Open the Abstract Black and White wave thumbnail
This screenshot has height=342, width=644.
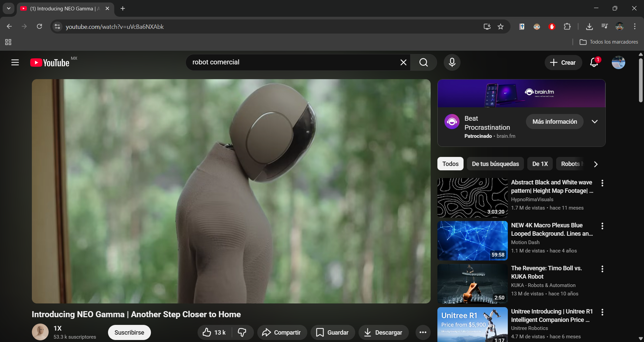pos(472,198)
